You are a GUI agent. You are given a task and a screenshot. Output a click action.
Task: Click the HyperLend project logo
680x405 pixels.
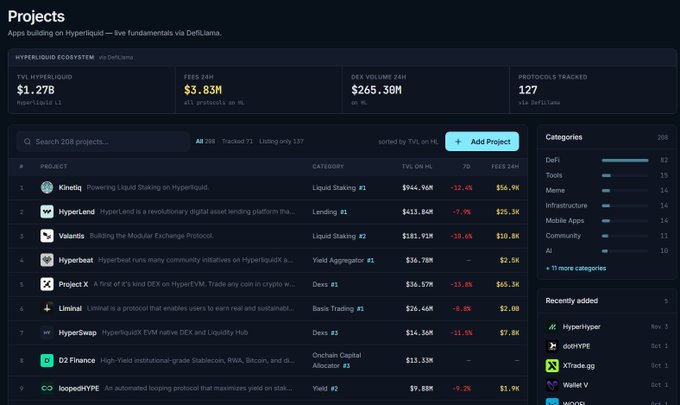(x=47, y=212)
